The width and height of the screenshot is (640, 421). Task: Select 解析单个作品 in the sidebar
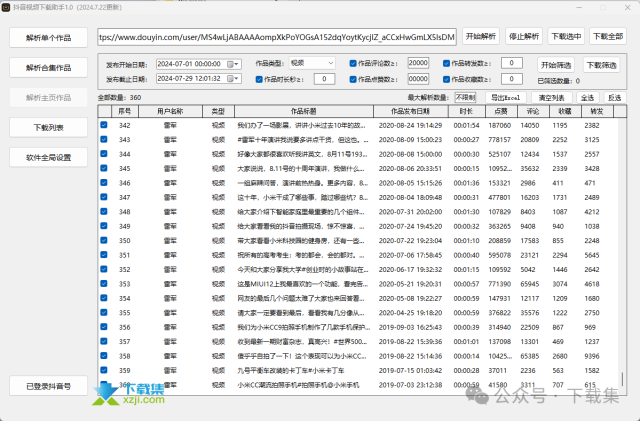(49, 38)
